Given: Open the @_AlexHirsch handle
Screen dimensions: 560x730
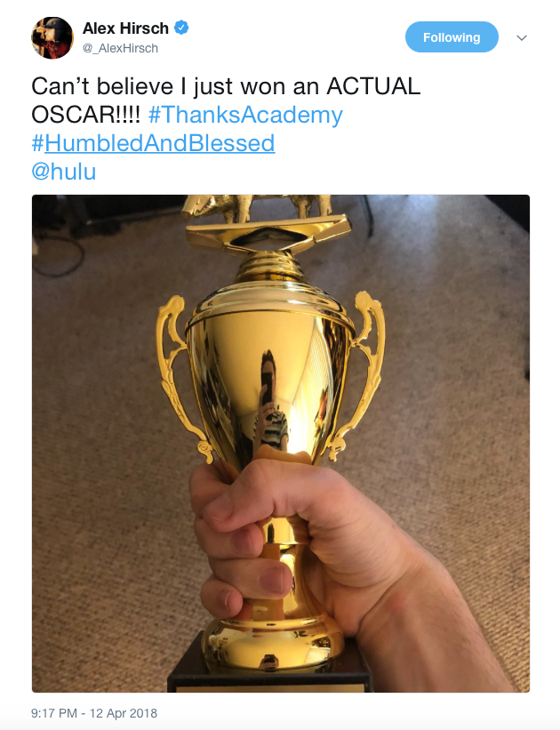Looking at the screenshot, I should (121, 48).
